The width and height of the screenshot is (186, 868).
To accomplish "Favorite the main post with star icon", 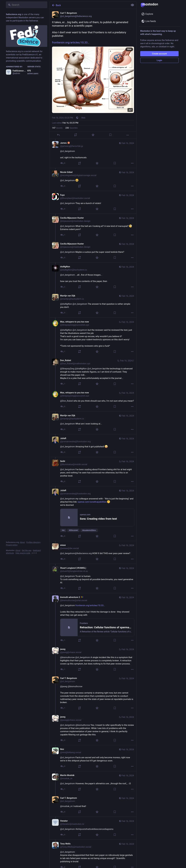I will (93, 135).
